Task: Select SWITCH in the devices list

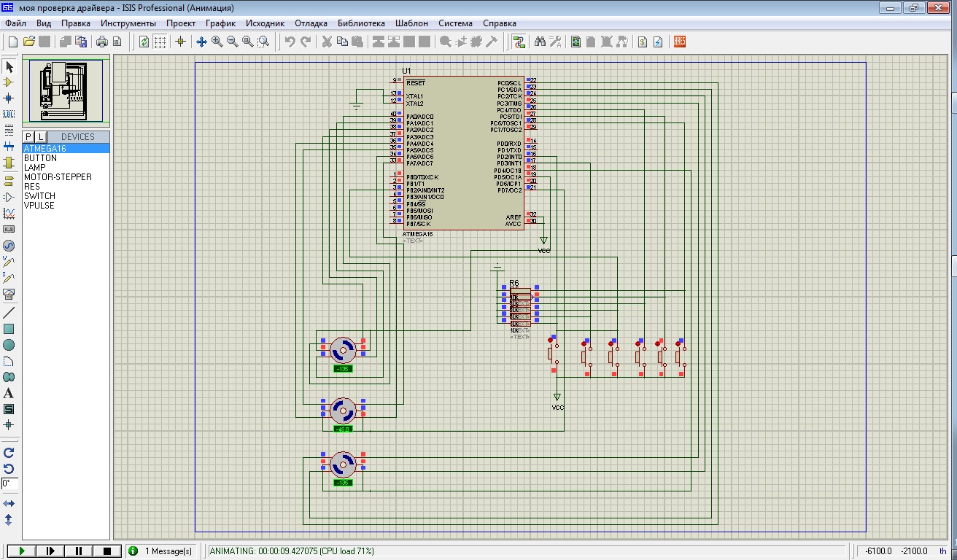Action: click(x=66, y=196)
